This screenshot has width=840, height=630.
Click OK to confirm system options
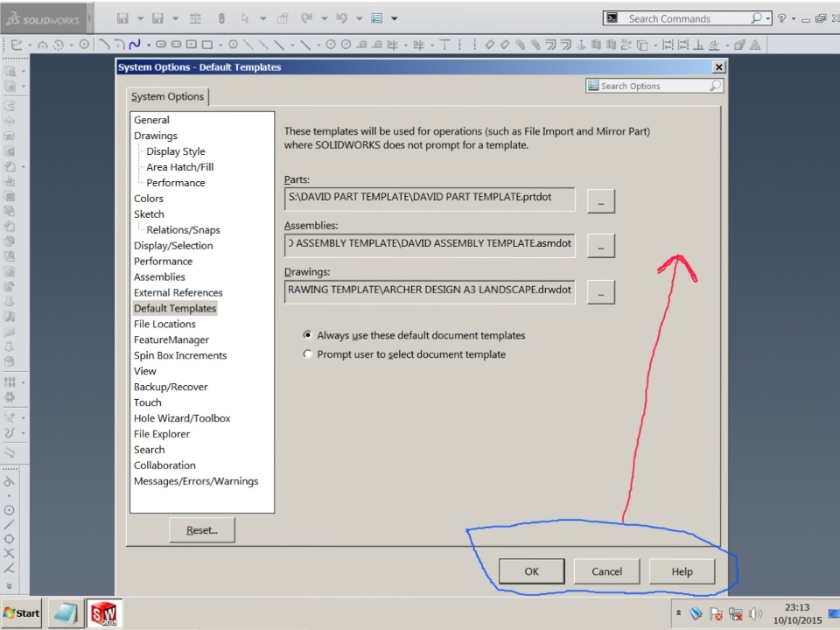tap(531, 571)
